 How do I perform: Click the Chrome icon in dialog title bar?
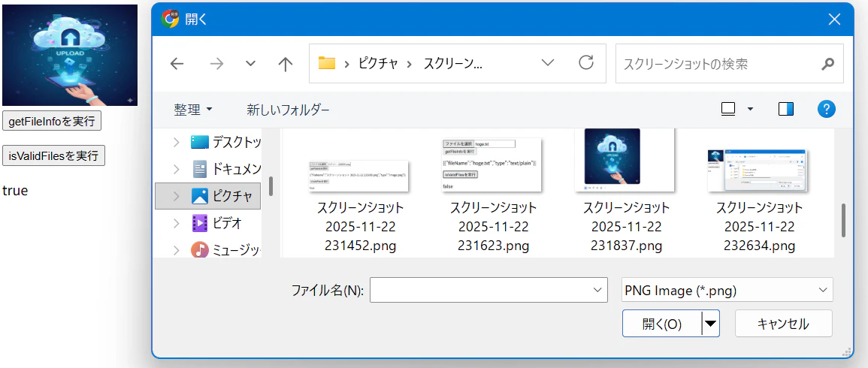pos(170,19)
